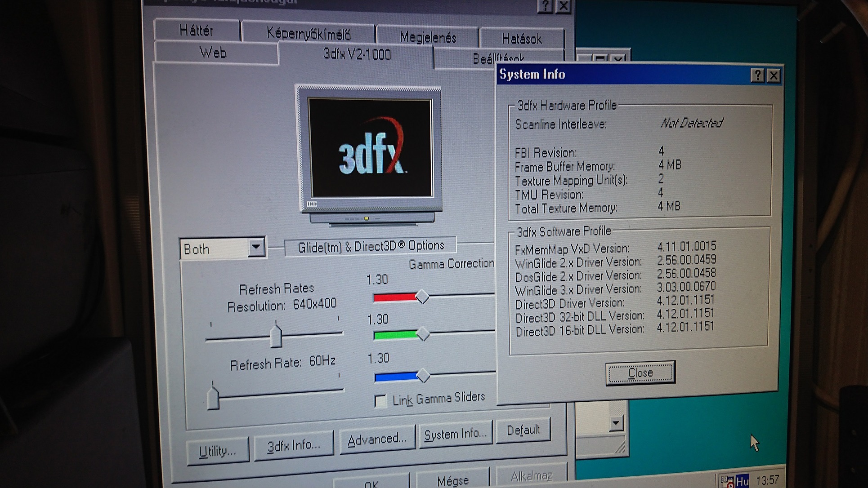Click the tray icon left of Hu
Image resolution: width=868 pixels, height=488 pixels.
click(727, 481)
